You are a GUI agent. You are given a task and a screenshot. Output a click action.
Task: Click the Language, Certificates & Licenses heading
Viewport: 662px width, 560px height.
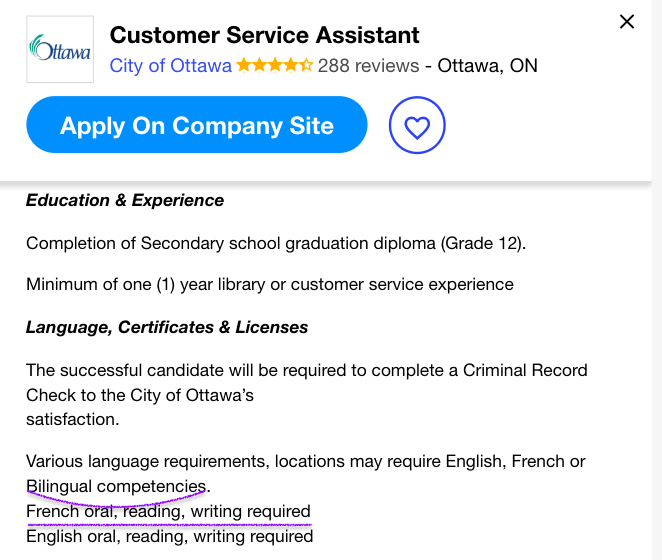point(167,327)
